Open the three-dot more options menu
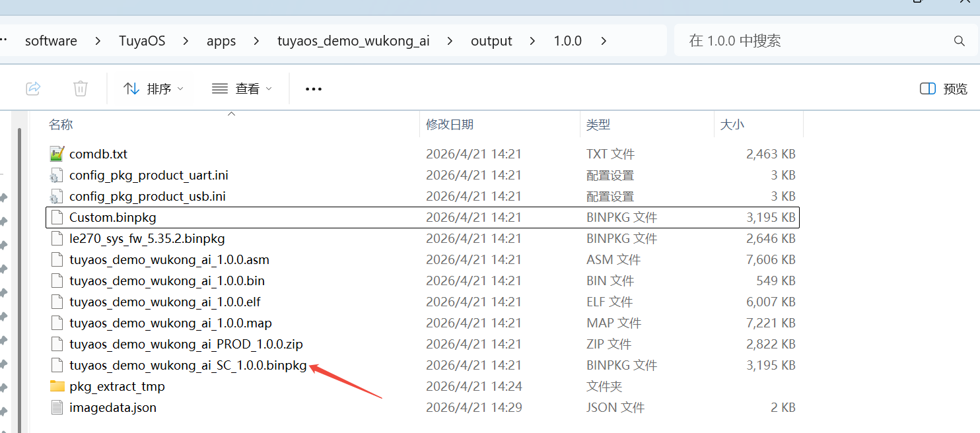Viewport: 980px width, 433px height. point(314,88)
